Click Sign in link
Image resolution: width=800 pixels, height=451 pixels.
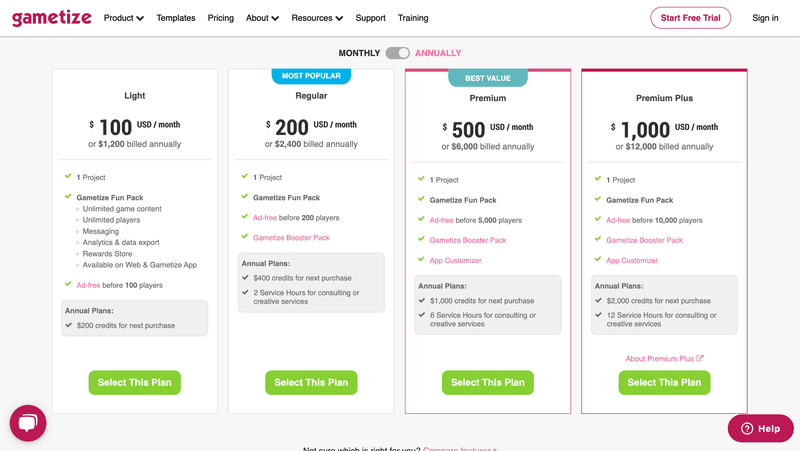(765, 18)
